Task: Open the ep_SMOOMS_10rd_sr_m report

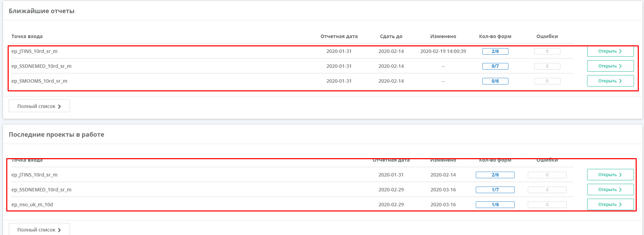Action: (x=610, y=81)
